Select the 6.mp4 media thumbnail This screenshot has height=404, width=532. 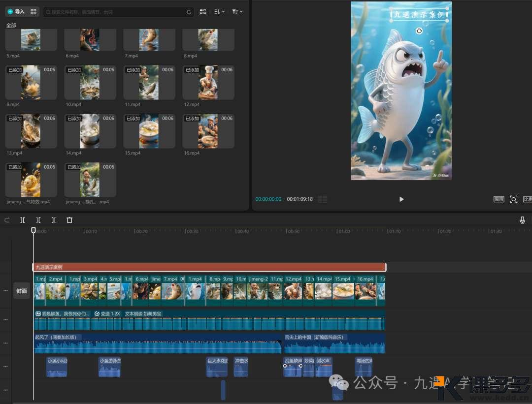(x=90, y=40)
